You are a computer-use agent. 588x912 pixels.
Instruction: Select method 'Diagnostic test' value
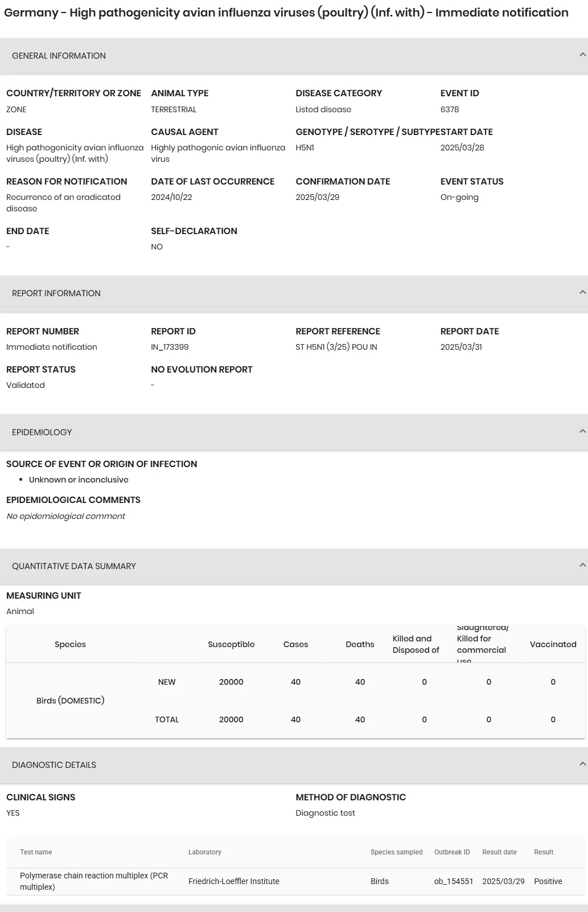coord(325,813)
